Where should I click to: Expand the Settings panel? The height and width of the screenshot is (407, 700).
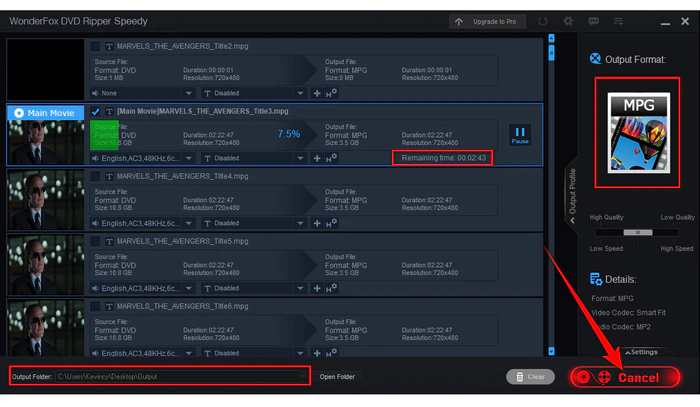[x=641, y=352]
